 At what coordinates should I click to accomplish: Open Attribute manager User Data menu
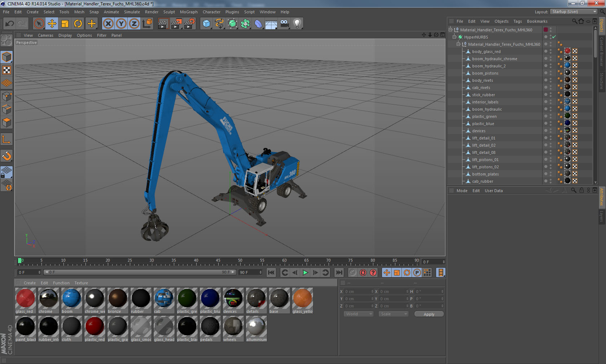coord(493,191)
